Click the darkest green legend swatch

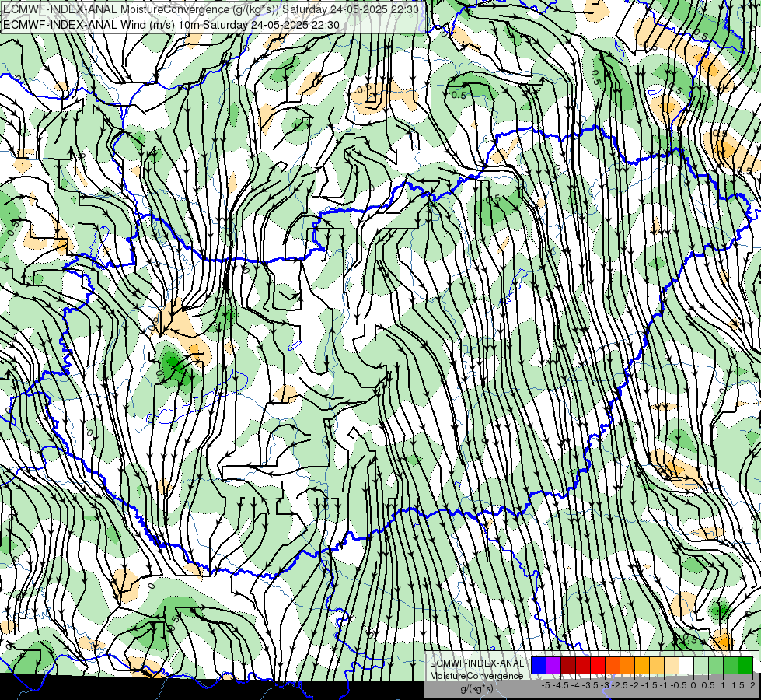745,665
